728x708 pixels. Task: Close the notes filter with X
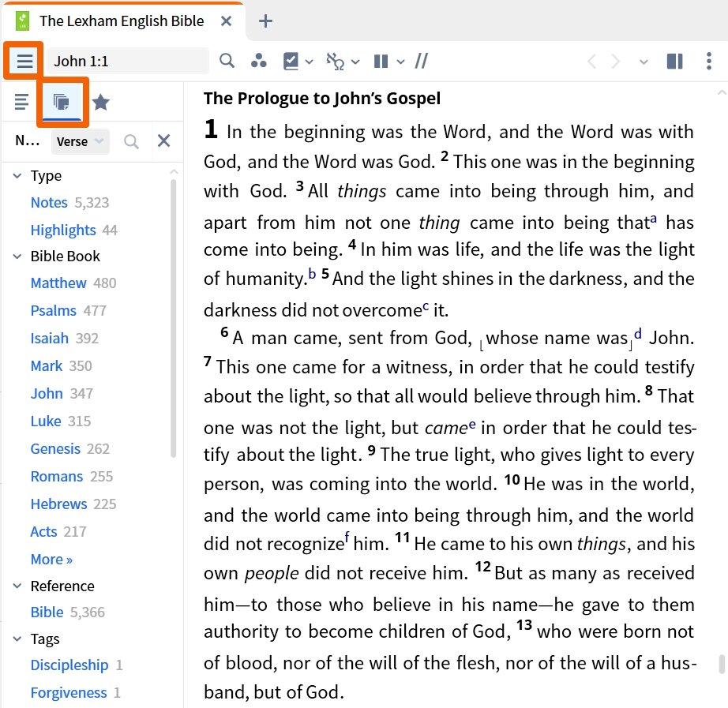(x=164, y=140)
